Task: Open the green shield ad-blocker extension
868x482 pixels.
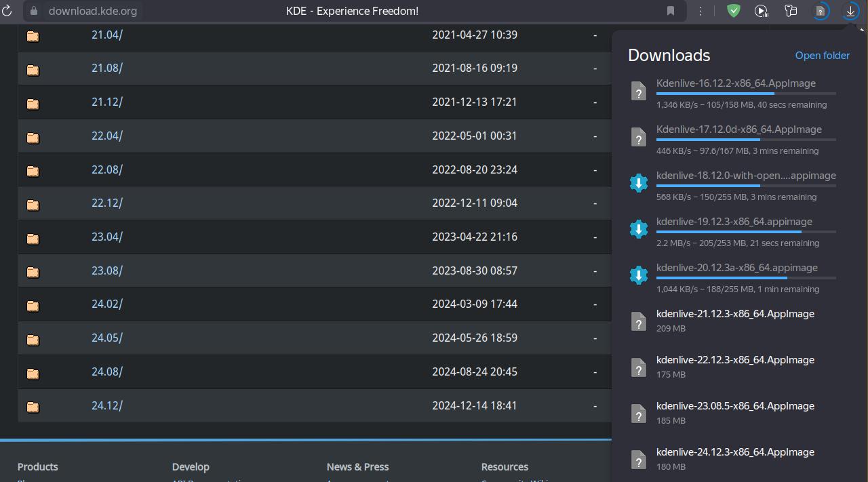Action: pos(734,11)
